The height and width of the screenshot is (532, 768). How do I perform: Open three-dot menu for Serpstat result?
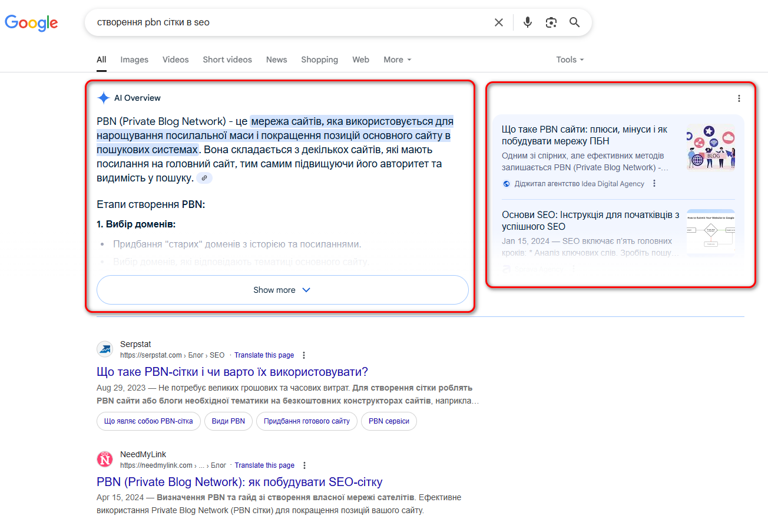pos(304,355)
